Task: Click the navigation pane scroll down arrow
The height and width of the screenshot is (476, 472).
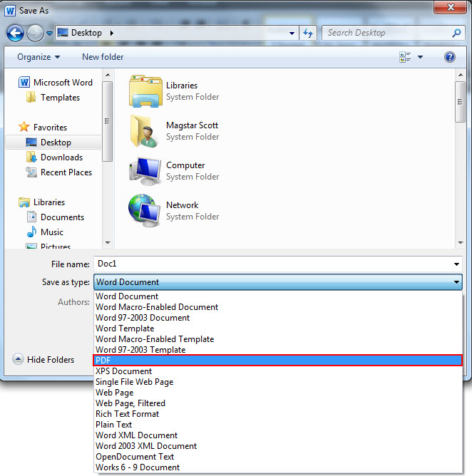Action: (108, 242)
